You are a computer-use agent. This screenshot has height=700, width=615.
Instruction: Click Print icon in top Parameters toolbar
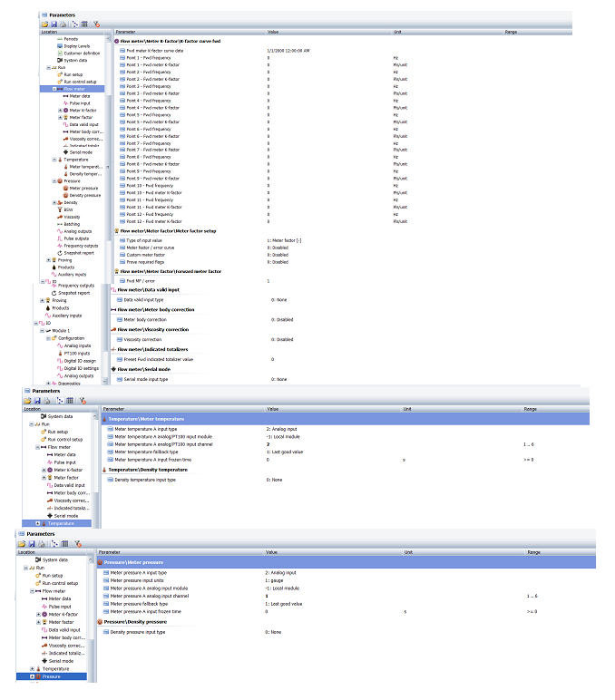click(63, 24)
